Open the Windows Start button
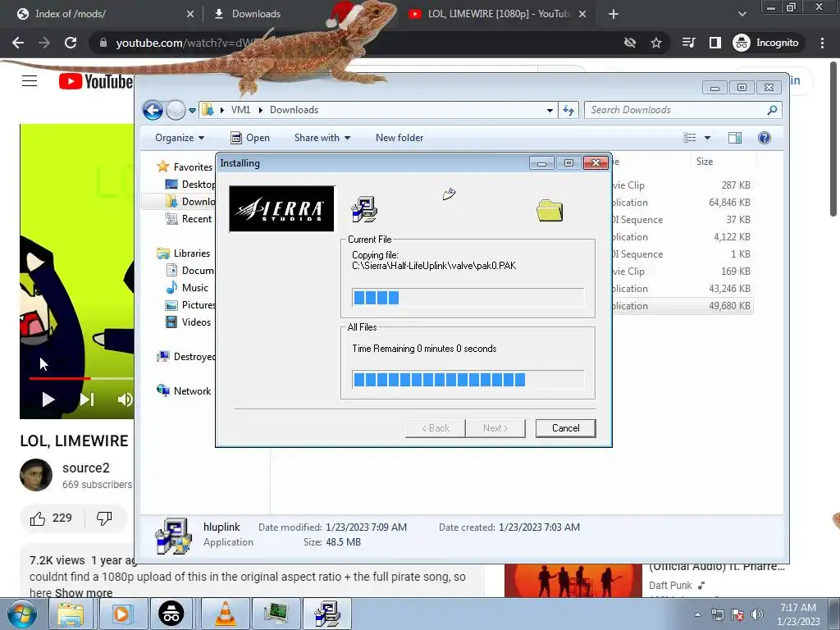The image size is (840, 630). pyautogui.click(x=21, y=614)
